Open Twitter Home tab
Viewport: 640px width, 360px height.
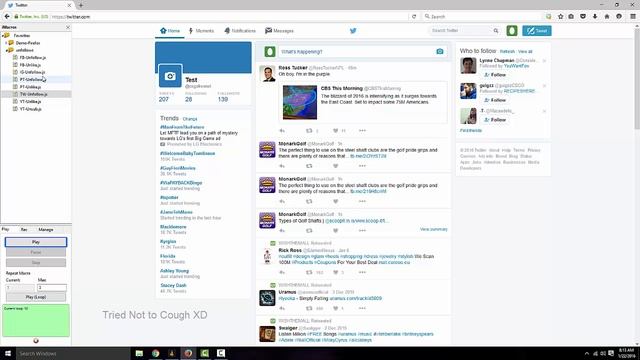click(170, 31)
